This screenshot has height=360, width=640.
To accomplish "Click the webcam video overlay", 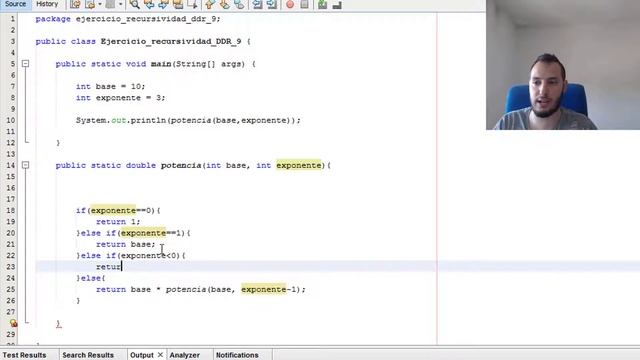I will point(563,64).
